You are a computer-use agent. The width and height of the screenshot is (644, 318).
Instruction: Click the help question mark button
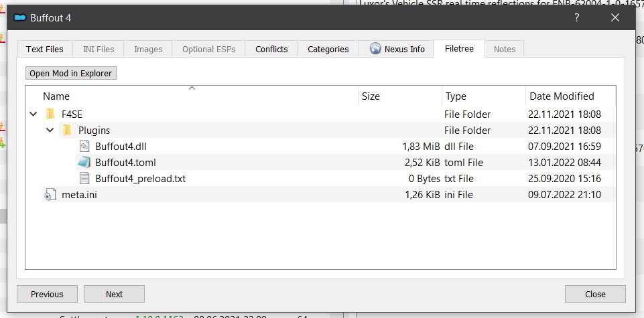tap(576, 17)
